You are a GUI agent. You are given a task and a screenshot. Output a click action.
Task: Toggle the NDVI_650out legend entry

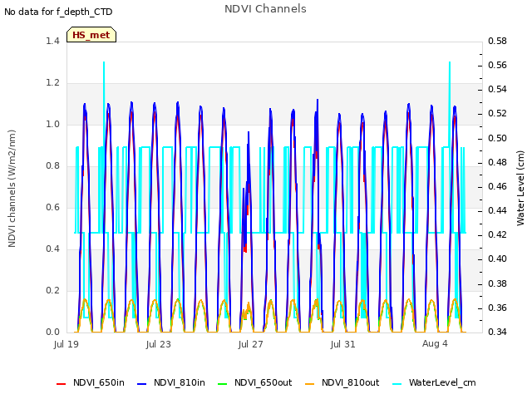pyautogui.click(x=255, y=382)
